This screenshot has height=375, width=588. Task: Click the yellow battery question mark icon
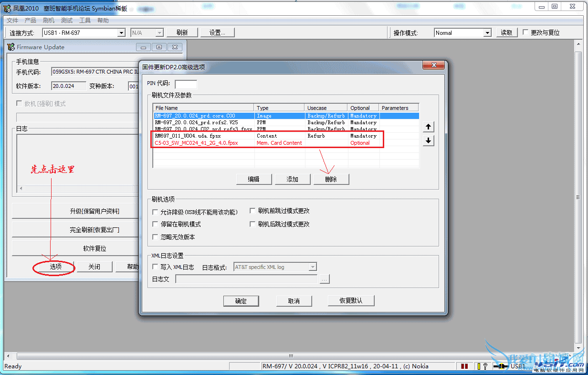[x=483, y=366]
